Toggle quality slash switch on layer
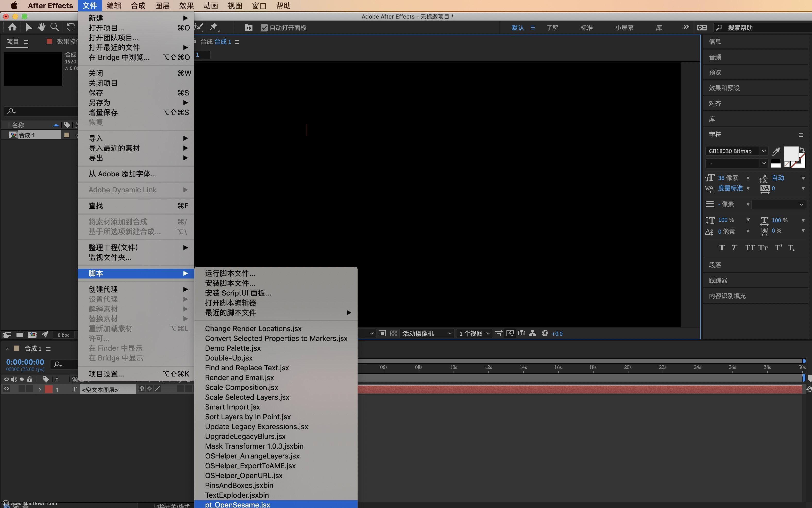 click(x=157, y=389)
